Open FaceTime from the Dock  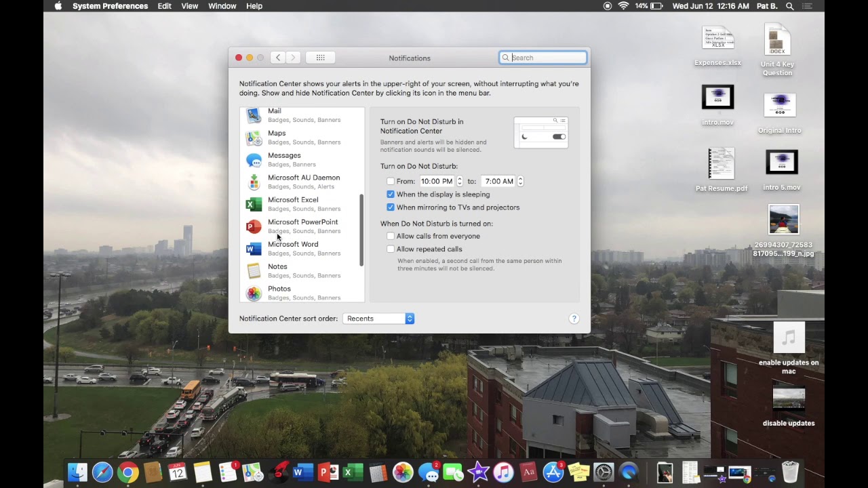tap(453, 472)
